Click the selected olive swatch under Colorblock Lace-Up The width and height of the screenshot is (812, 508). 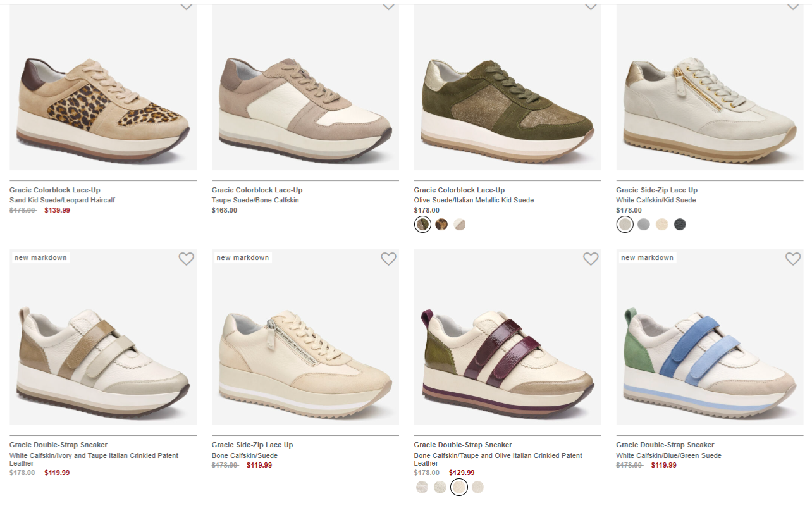click(422, 225)
